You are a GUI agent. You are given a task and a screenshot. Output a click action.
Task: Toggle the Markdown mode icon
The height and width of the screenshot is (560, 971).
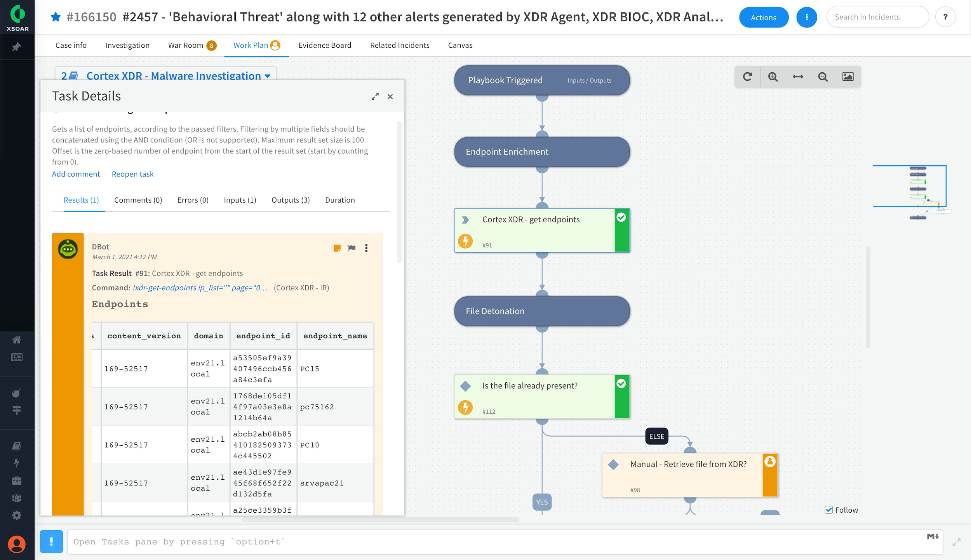(933, 536)
